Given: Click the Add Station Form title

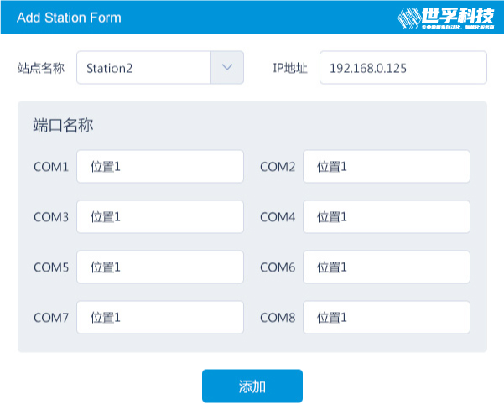Looking at the screenshot, I should (x=69, y=18).
